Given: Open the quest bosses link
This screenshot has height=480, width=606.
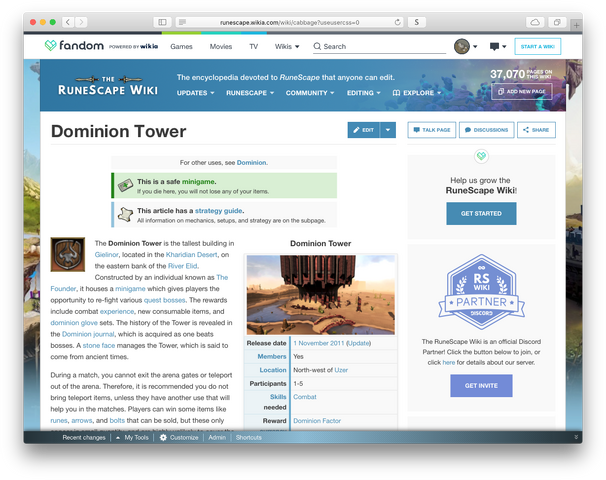Looking at the screenshot, I should (164, 300).
